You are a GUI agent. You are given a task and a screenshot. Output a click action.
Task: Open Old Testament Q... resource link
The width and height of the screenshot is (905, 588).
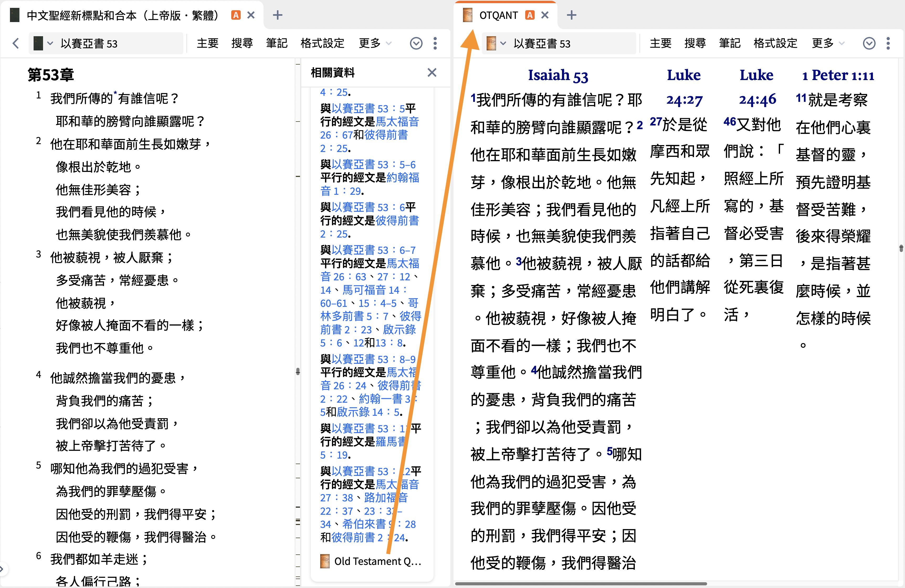378,561
